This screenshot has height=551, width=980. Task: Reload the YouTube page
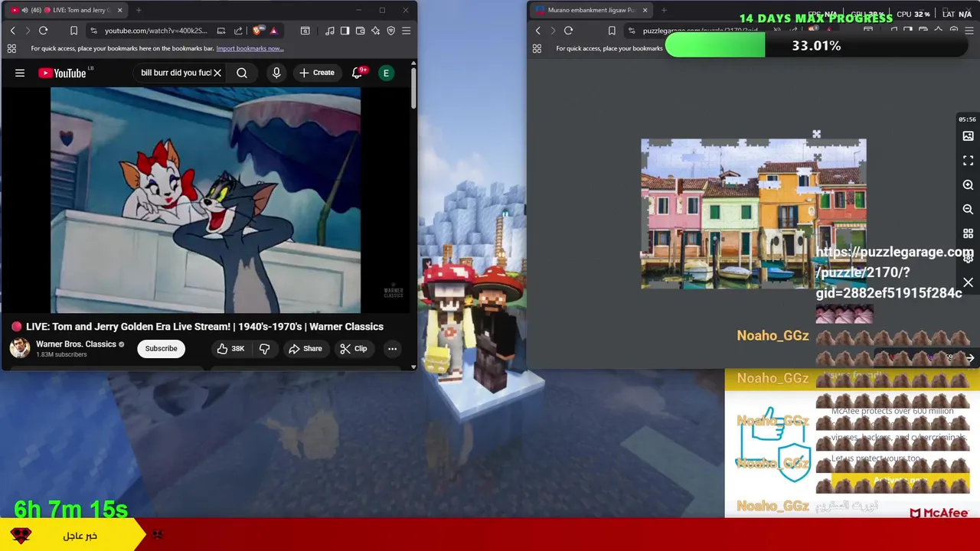[x=44, y=31]
